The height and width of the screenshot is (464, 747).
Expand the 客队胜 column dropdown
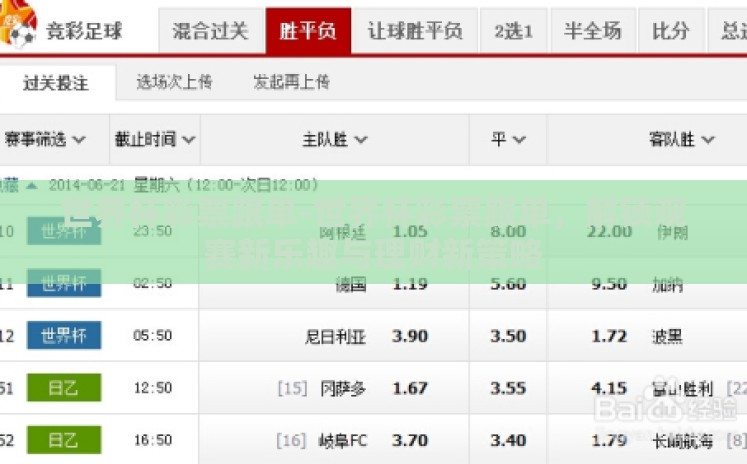(681, 140)
